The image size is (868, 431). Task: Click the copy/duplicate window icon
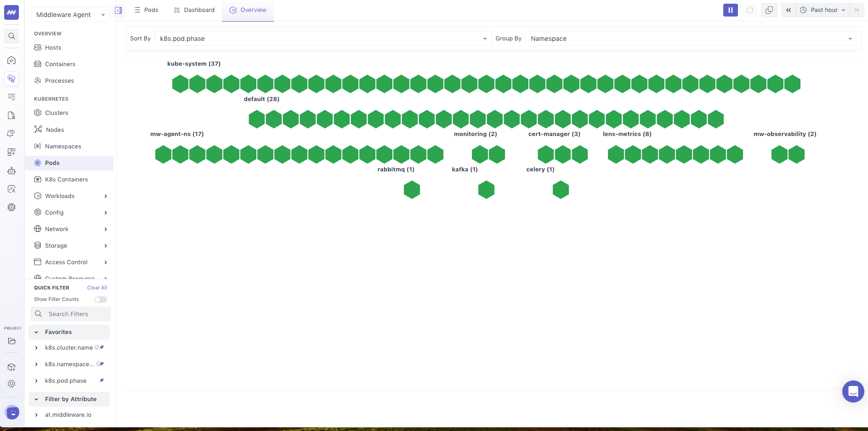point(769,10)
